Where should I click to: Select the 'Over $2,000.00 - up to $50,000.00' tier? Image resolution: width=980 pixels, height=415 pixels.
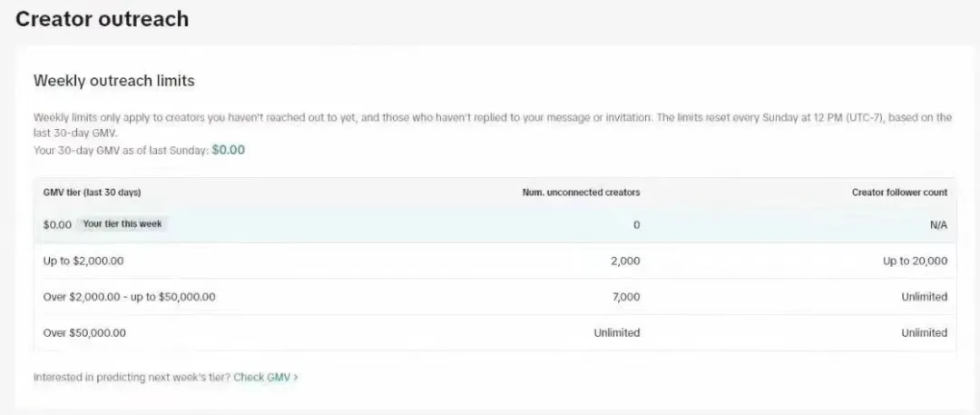(129, 297)
